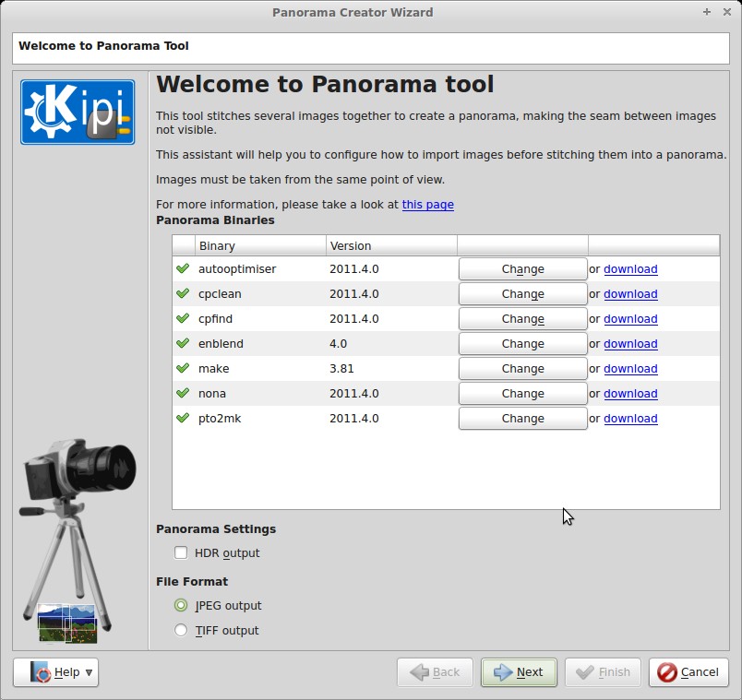Change the nona binary path
The height and width of the screenshot is (700, 742).
[x=523, y=394]
